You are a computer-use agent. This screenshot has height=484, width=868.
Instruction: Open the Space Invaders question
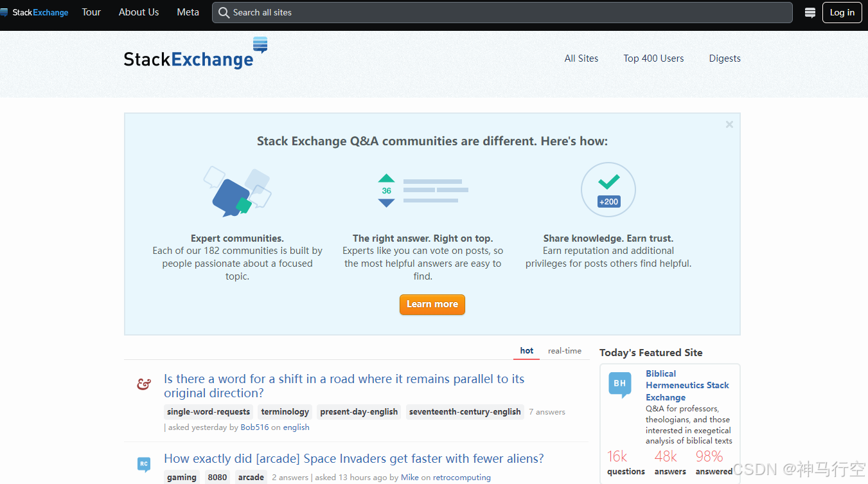[x=354, y=458]
